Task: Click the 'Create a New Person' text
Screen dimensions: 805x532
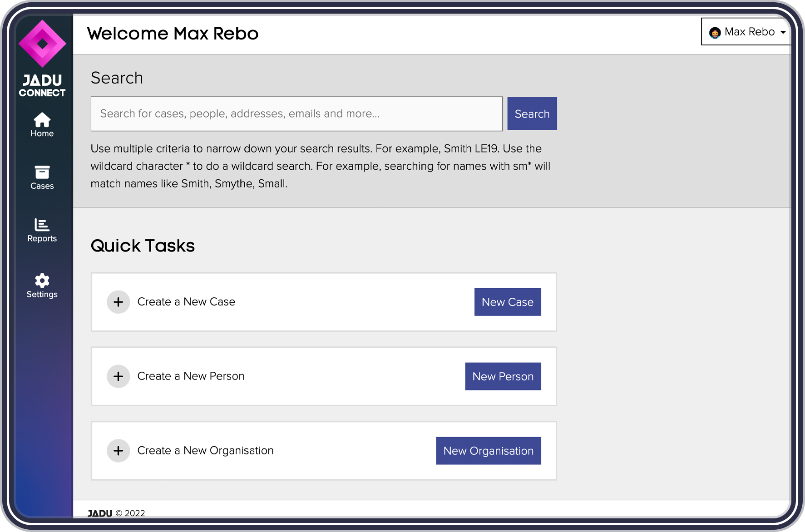Action: tap(191, 376)
